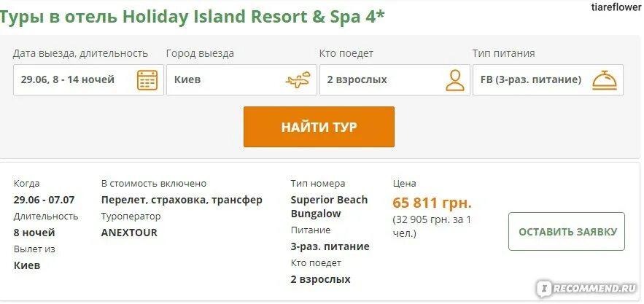The width and height of the screenshot is (644, 304).
Task: Click the person icon in travelers field
Action: pos(454,80)
